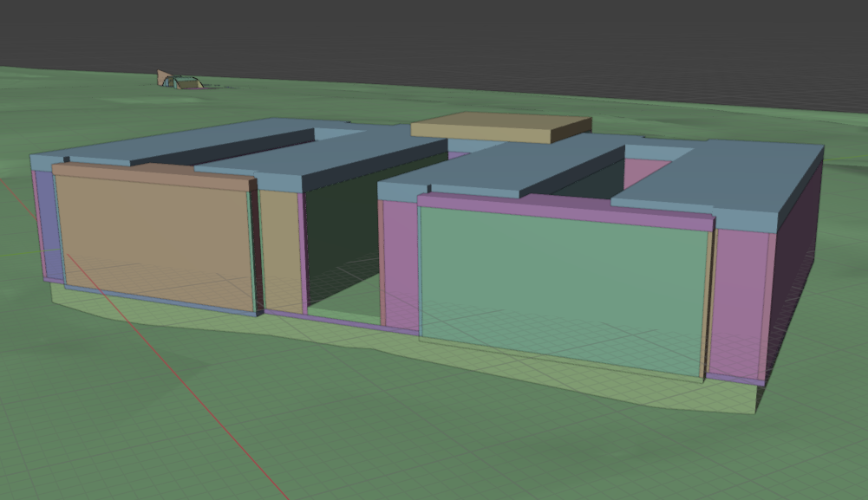868x500 pixels.
Task: Click the dark grey background above horizon
Action: pyautogui.click(x=434, y=35)
